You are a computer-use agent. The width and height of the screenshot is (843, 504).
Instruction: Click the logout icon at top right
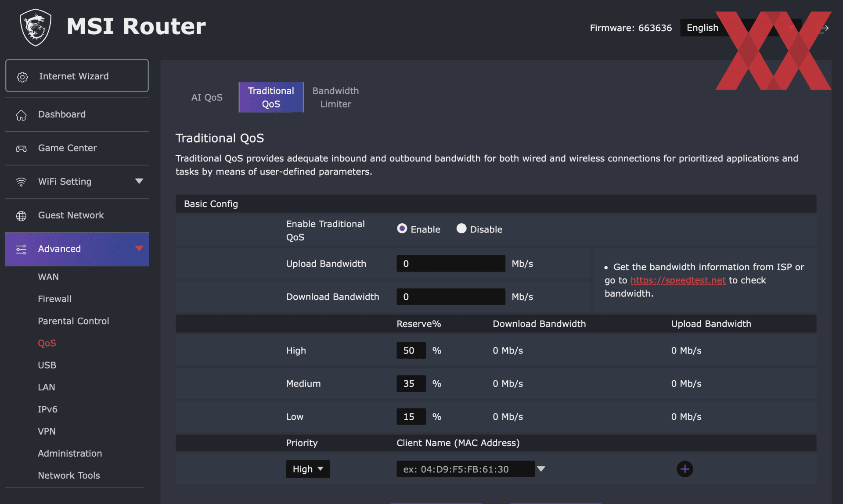click(x=823, y=28)
